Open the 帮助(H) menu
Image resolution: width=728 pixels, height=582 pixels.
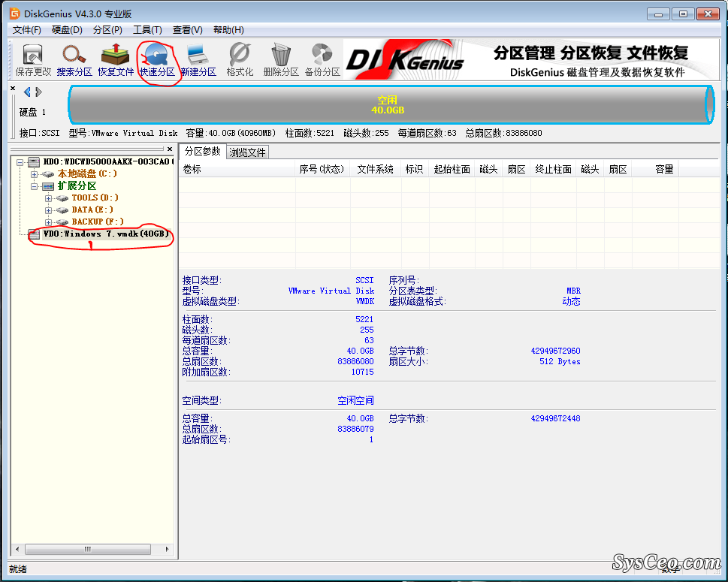[x=228, y=30]
